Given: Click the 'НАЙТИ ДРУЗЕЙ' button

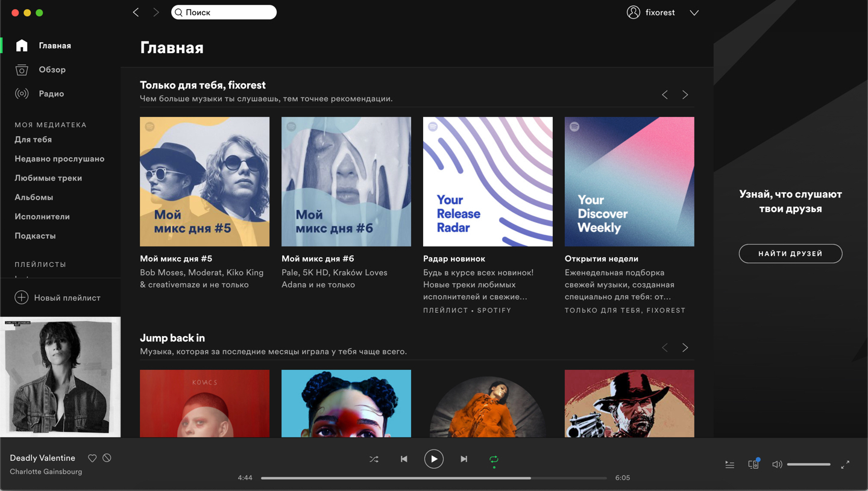Looking at the screenshot, I should 790,254.
